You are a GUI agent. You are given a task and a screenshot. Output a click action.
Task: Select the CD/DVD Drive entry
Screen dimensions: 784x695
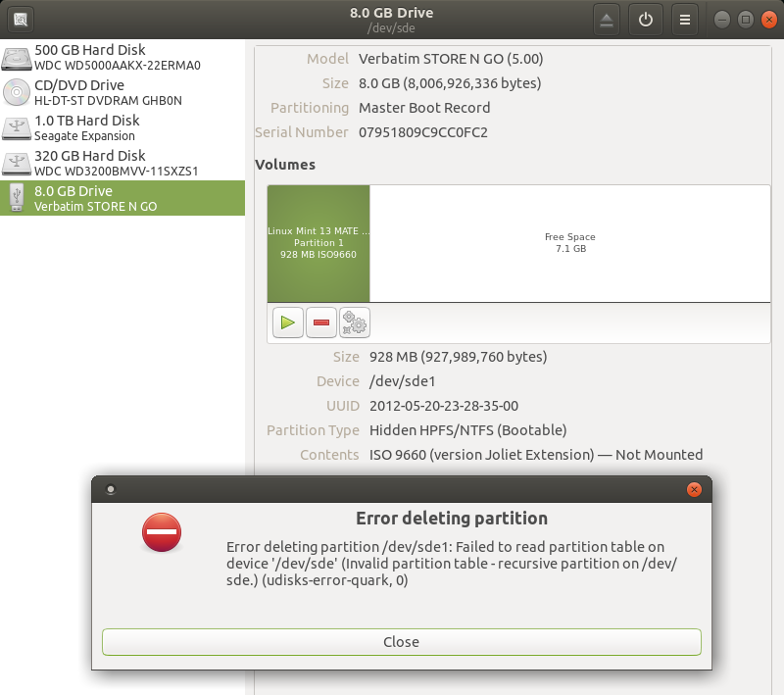122,92
